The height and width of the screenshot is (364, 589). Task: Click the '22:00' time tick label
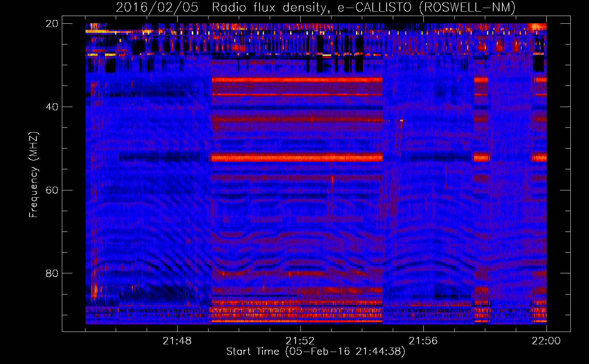pos(546,341)
